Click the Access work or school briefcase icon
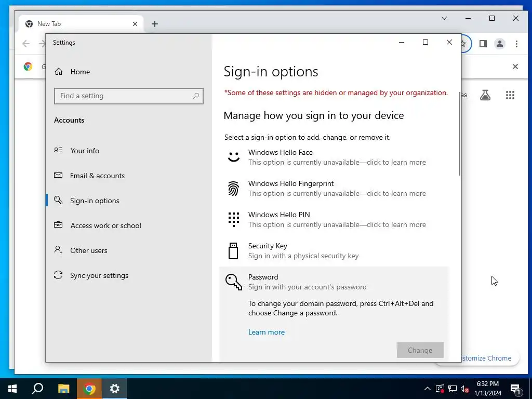Viewport: 532px width, 399px height. [58, 225]
